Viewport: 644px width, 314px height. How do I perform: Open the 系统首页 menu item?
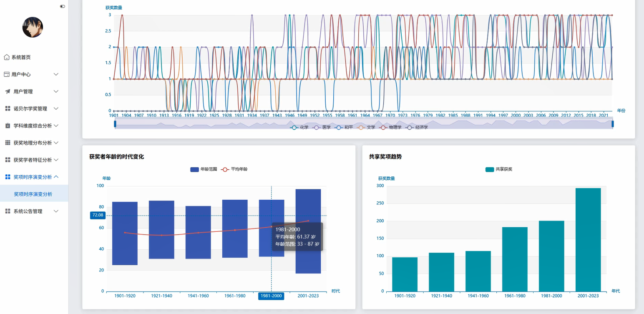[x=34, y=57]
